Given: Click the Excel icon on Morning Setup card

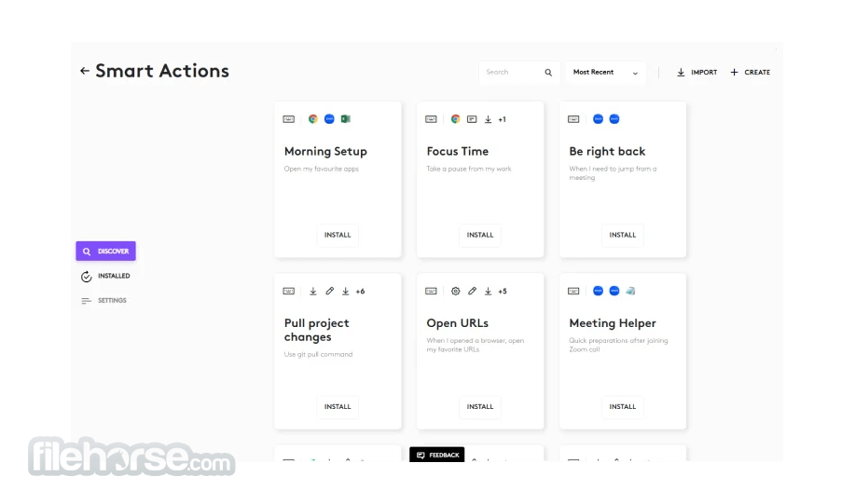Looking at the screenshot, I should coord(346,119).
